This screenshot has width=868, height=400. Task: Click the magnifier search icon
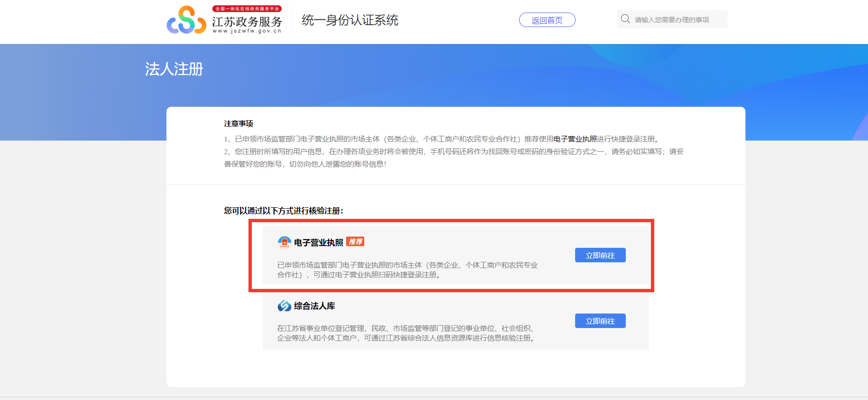pyautogui.click(x=625, y=19)
